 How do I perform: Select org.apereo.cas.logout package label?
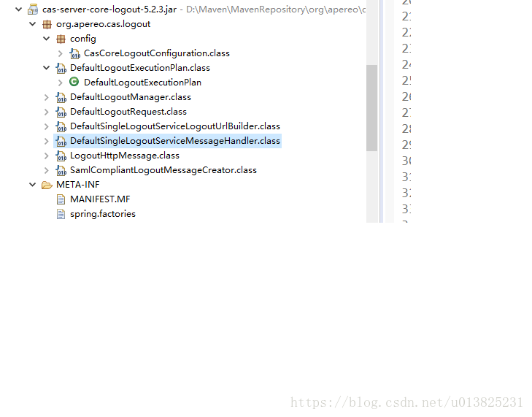pyautogui.click(x=103, y=24)
